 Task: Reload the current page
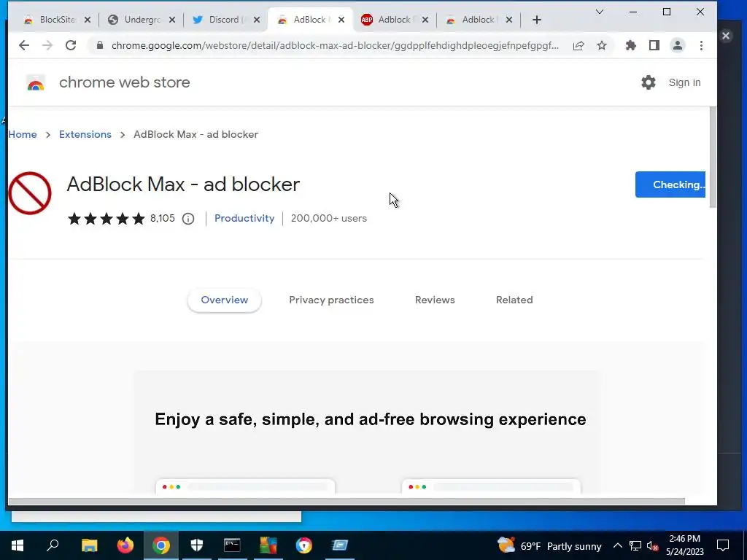click(71, 46)
